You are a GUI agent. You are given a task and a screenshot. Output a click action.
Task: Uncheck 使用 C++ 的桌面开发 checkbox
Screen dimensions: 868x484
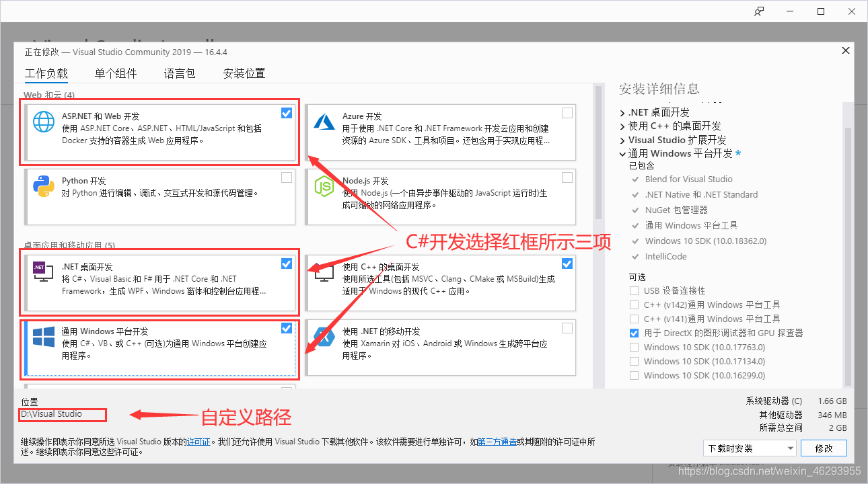click(x=567, y=264)
